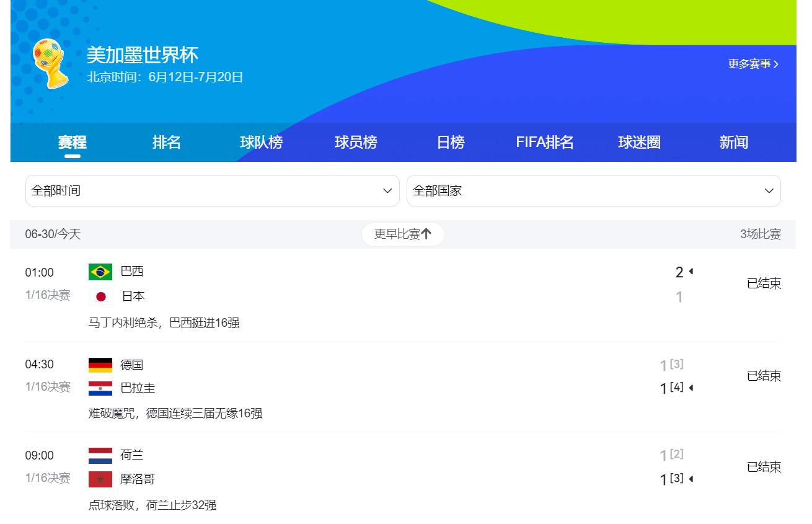The width and height of the screenshot is (812, 524).
Task: Load earlier matches with 更早比赛 button
Action: point(403,234)
